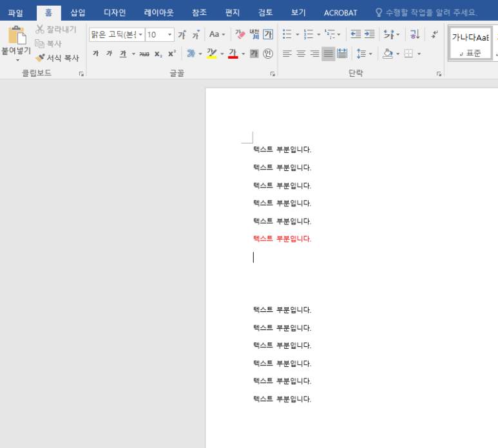This screenshot has width=498, height=448.
Task: Toggle justify alignment
Action: point(328,54)
